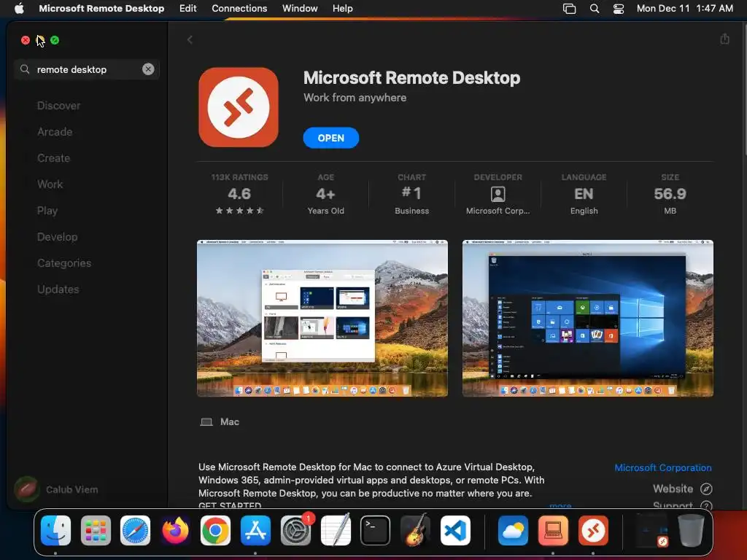Open the Trash in the dock
The height and width of the screenshot is (560, 747).
[x=691, y=530]
